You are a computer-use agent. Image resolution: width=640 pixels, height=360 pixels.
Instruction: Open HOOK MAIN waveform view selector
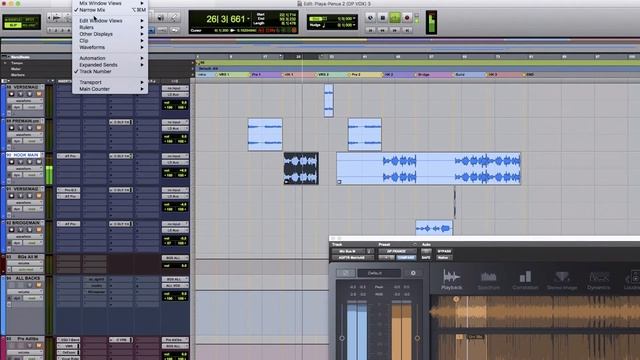[24, 168]
